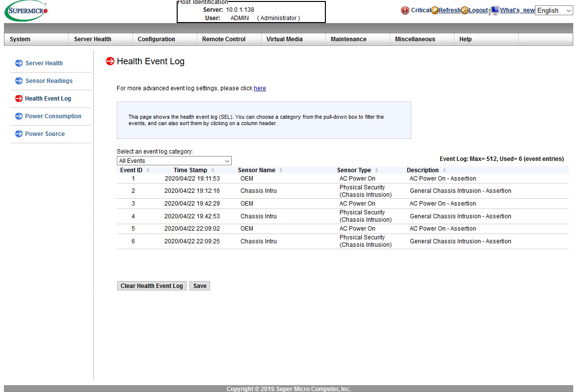Click the red Critical status icon
This screenshot has height=392, width=585.
coord(405,10)
